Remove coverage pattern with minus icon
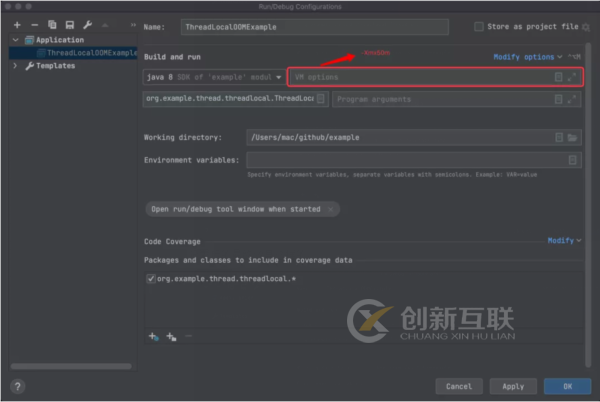 coord(188,336)
